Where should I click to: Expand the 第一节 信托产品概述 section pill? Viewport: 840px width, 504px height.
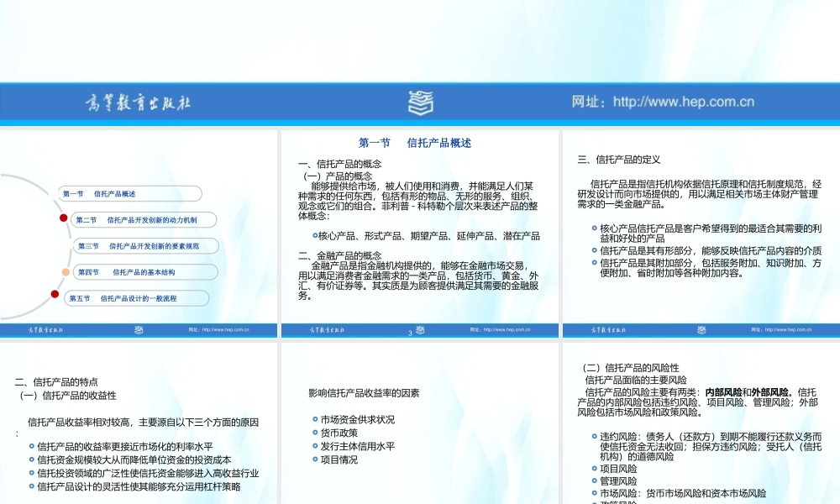click(130, 193)
